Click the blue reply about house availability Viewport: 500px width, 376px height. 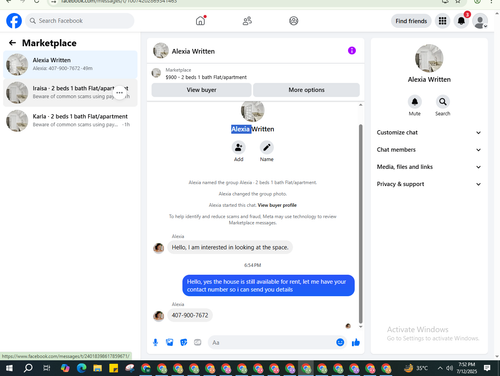(x=268, y=285)
